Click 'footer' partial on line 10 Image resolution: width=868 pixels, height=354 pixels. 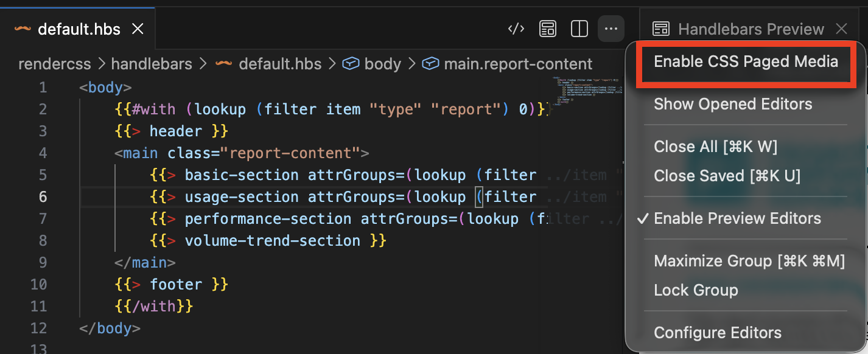[x=176, y=285]
